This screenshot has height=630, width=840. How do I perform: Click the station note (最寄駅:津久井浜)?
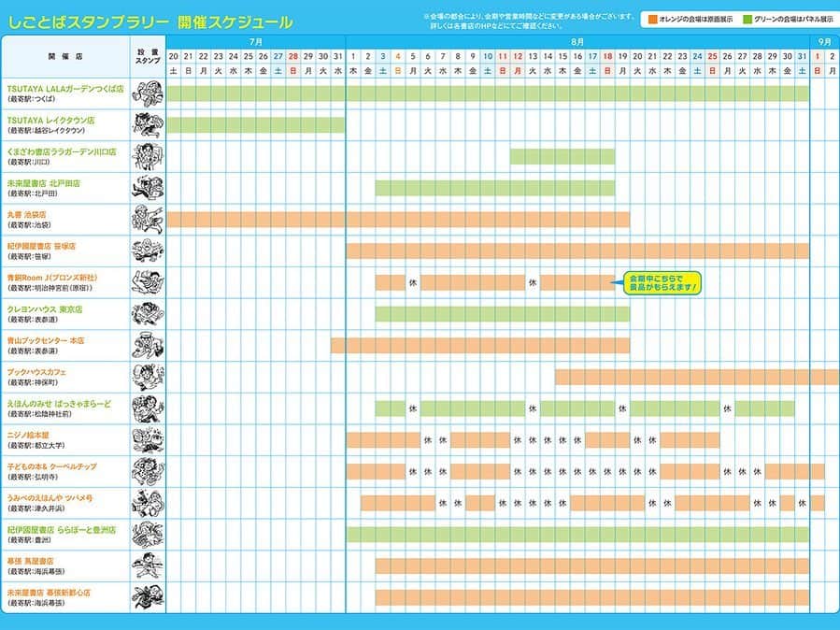tap(36, 508)
